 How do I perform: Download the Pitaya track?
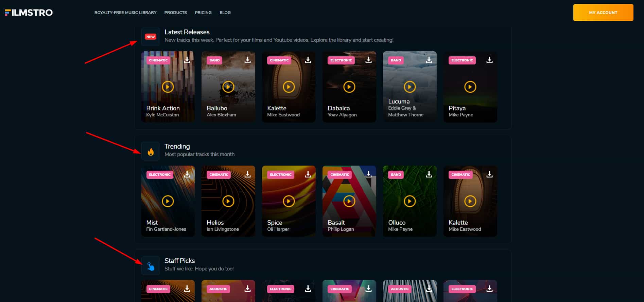(x=489, y=60)
